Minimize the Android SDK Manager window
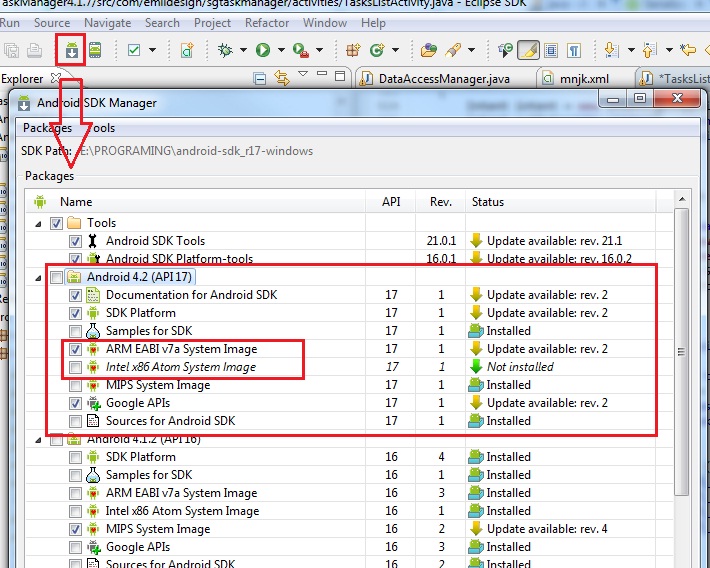The image size is (710, 568). click(613, 98)
